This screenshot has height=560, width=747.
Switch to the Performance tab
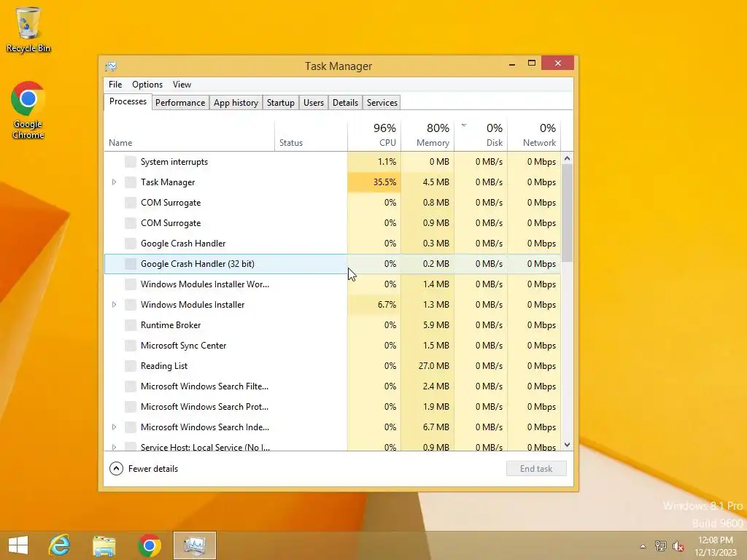point(180,103)
